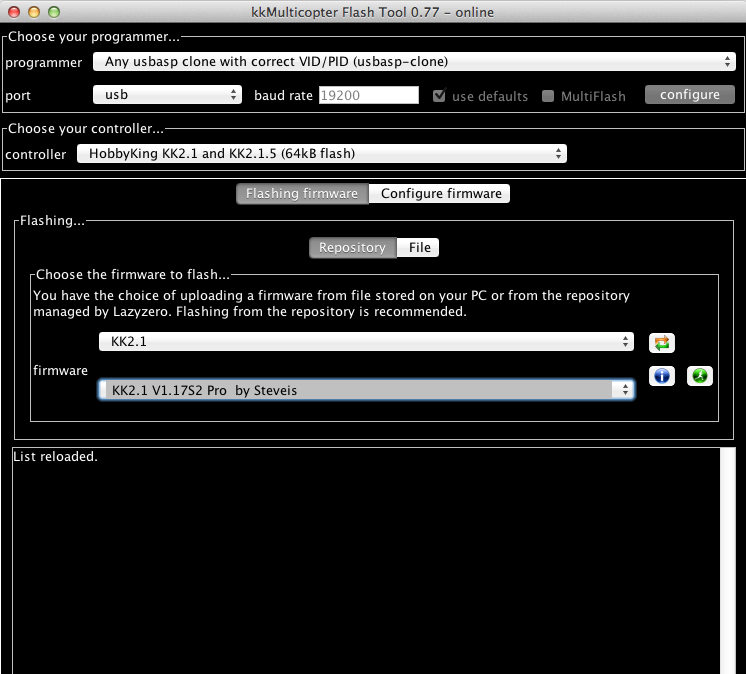
Task: Select the File tab
Action: click(419, 247)
